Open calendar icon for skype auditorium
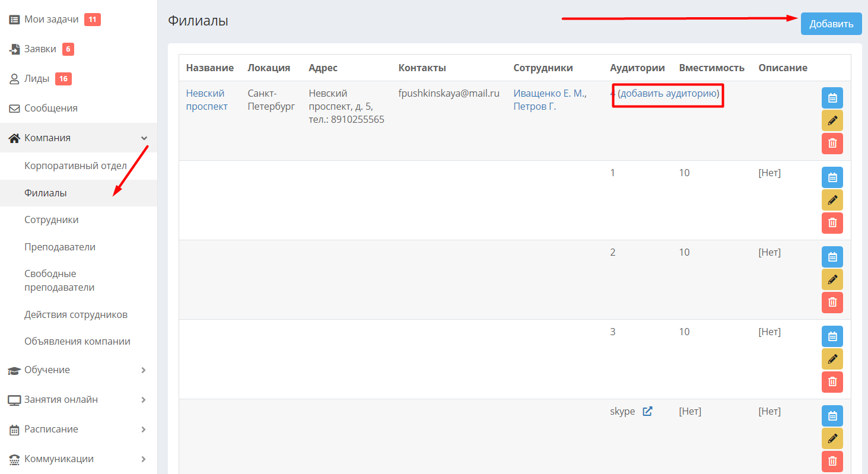 coord(832,416)
